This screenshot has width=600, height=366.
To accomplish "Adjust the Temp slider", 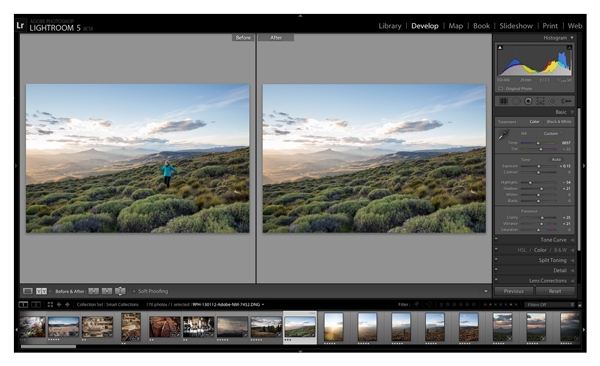I will coord(538,143).
